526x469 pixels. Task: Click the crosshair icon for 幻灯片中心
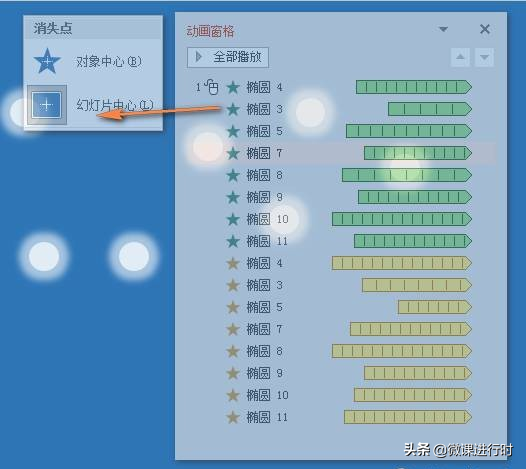(x=47, y=105)
